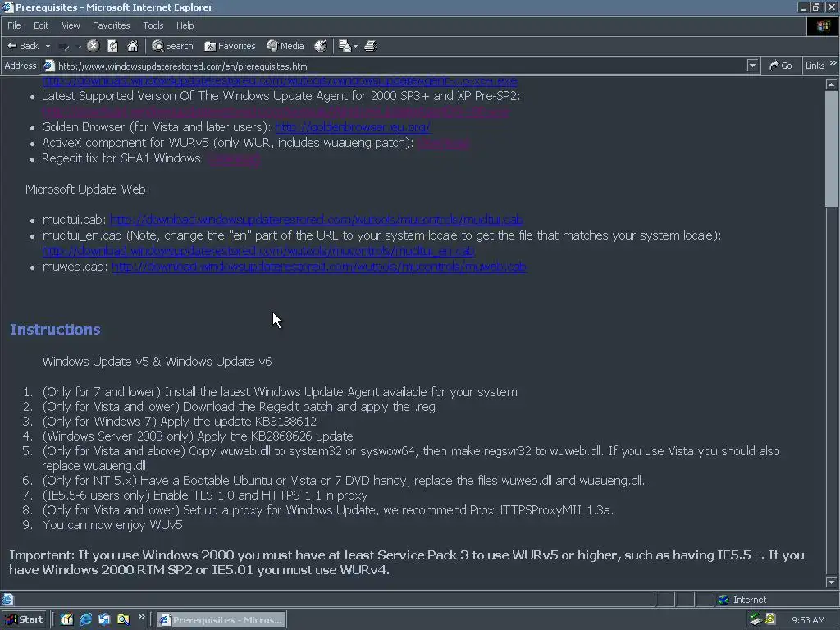Click the vertical scrollbar thumb
The height and width of the screenshot is (630, 840).
coord(832,148)
